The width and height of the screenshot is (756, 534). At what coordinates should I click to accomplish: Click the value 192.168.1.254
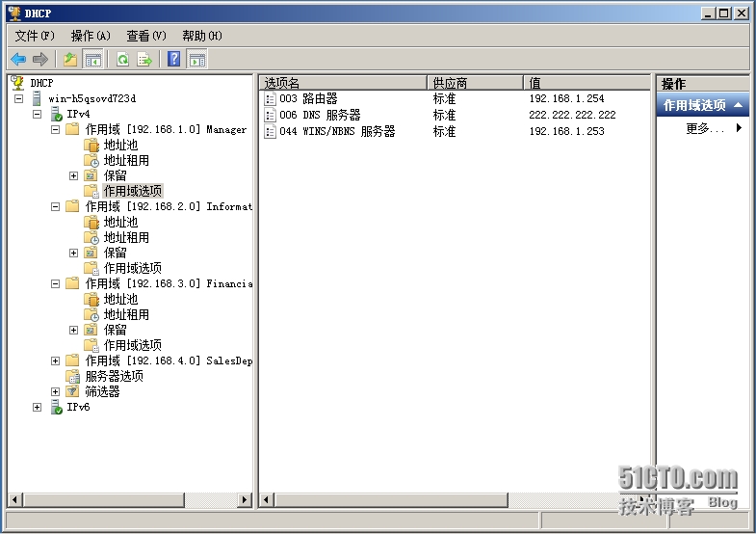click(x=566, y=99)
